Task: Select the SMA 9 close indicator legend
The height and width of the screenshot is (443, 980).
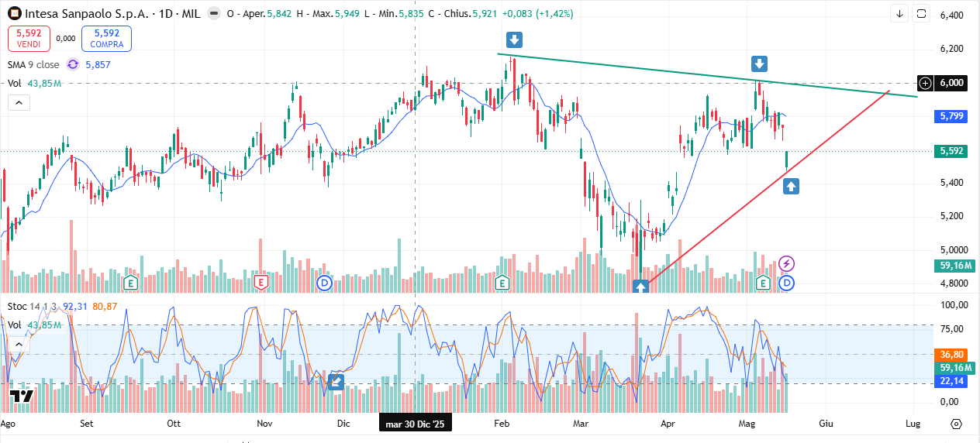Action: (x=33, y=65)
